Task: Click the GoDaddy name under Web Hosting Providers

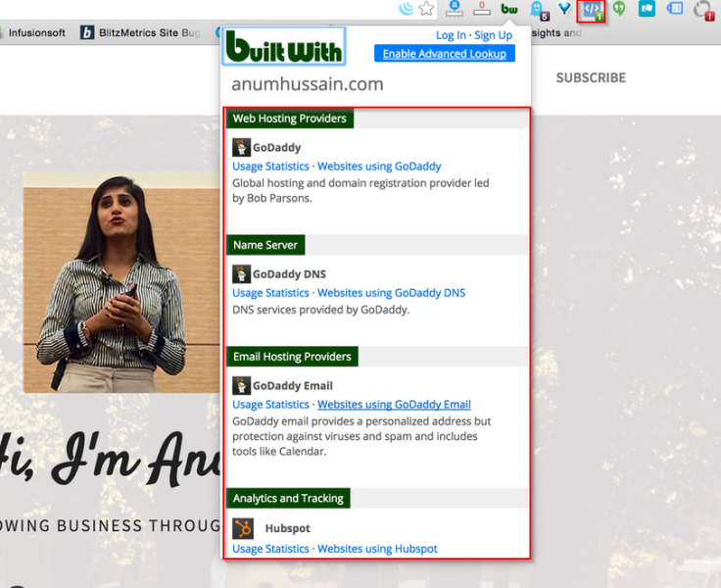Action: click(276, 148)
